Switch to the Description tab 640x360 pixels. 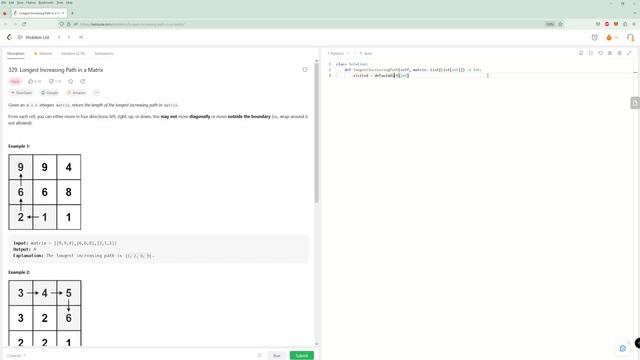click(x=16, y=53)
